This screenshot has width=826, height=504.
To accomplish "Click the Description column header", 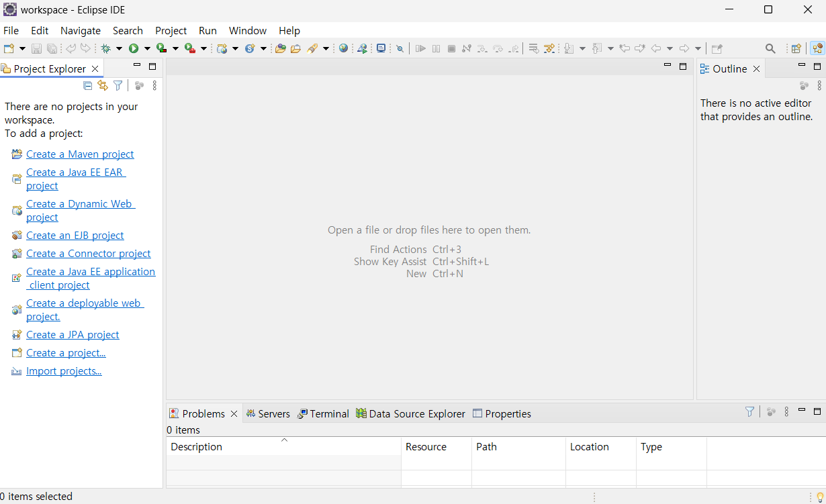I will point(283,446).
